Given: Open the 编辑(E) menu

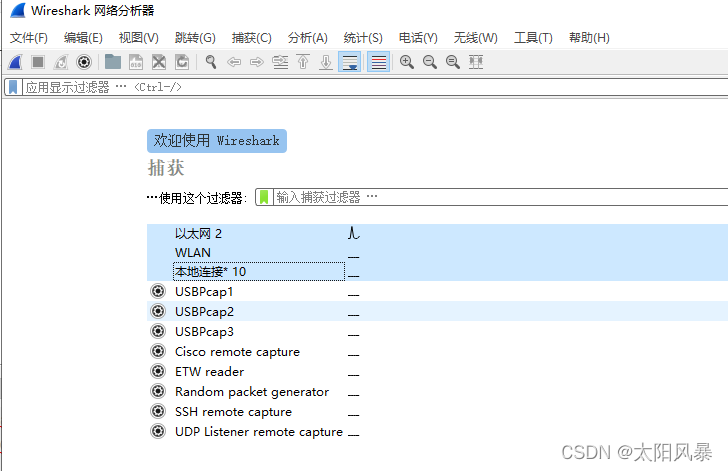Looking at the screenshot, I should click(x=83, y=38).
